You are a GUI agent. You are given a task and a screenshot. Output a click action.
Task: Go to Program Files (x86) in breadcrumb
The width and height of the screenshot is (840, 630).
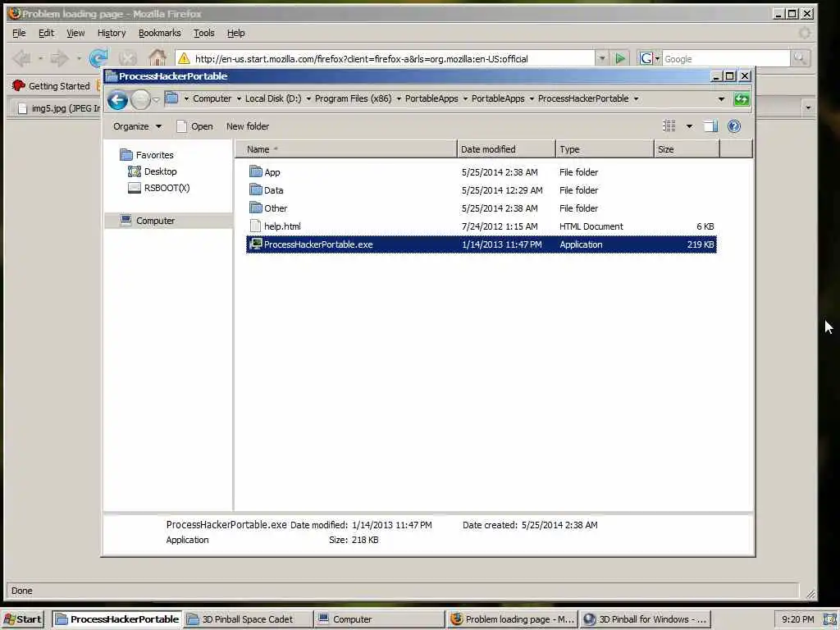pyautogui.click(x=353, y=98)
